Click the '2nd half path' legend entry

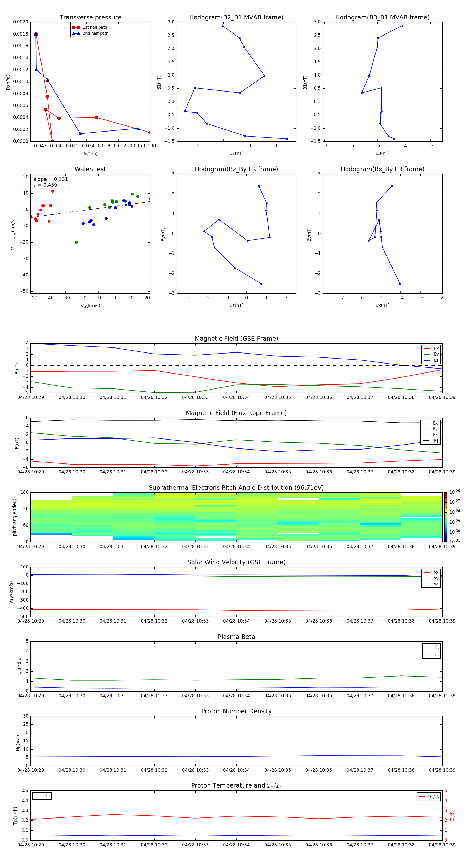pyautogui.click(x=90, y=33)
